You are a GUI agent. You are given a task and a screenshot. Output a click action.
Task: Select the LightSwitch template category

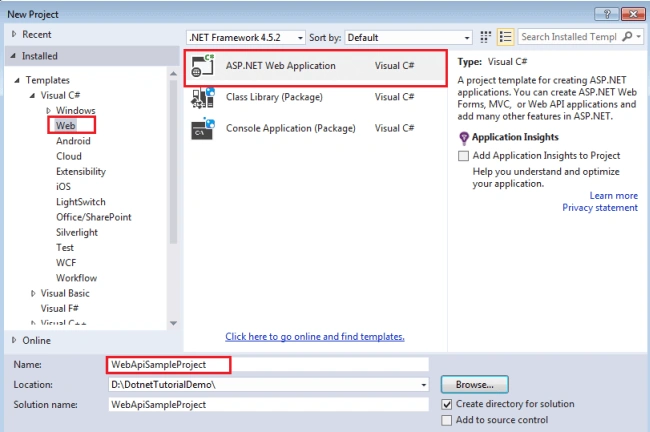pyautogui.click(x=80, y=202)
